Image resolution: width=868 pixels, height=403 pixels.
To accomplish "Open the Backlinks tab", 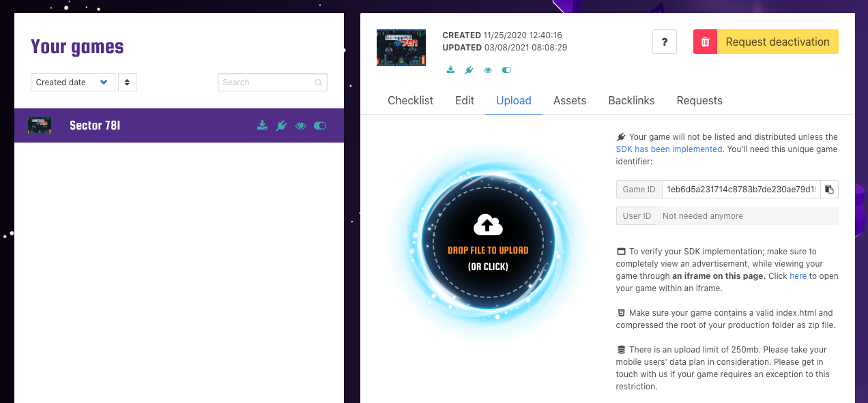I will pyautogui.click(x=631, y=100).
